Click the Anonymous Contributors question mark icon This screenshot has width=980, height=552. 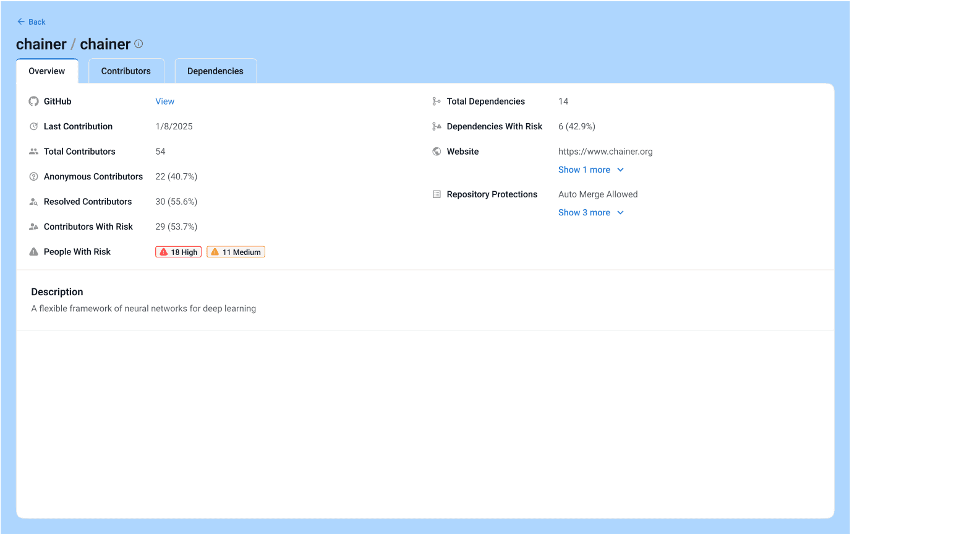(34, 177)
